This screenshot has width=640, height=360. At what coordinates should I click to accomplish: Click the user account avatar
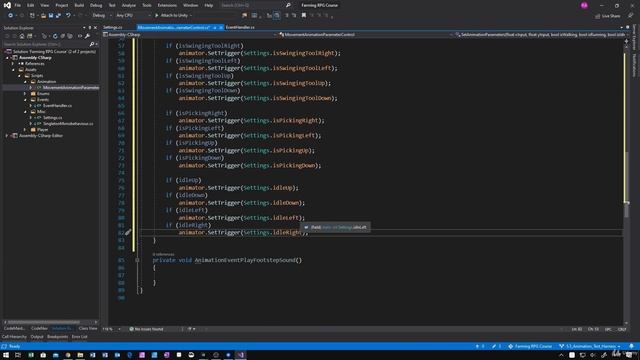pyautogui.click(x=584, y=5)
